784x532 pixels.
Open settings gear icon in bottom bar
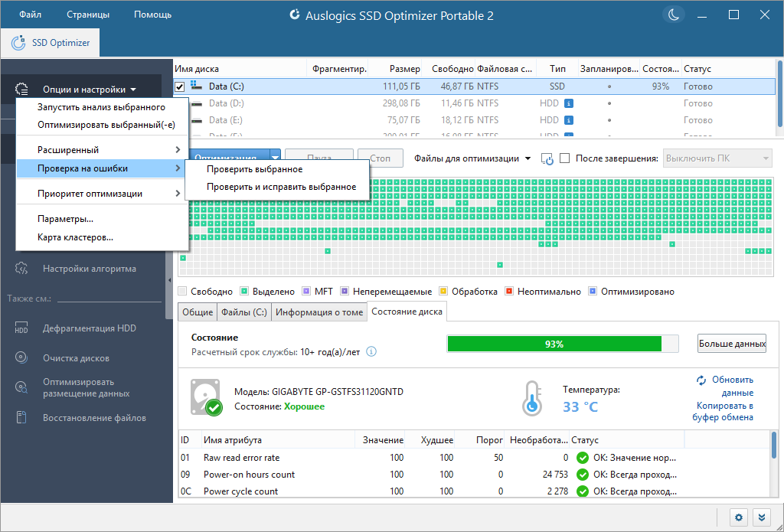pyautogui.click(x=739, y=517)
